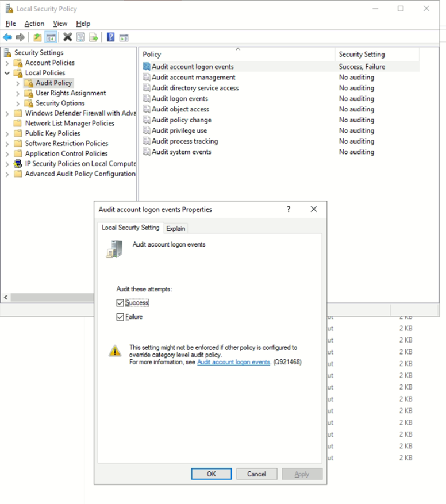The width and height of the screenshot is (446, 504).
Task: Click the Up one level folder icon
Action: coord(37,37)
